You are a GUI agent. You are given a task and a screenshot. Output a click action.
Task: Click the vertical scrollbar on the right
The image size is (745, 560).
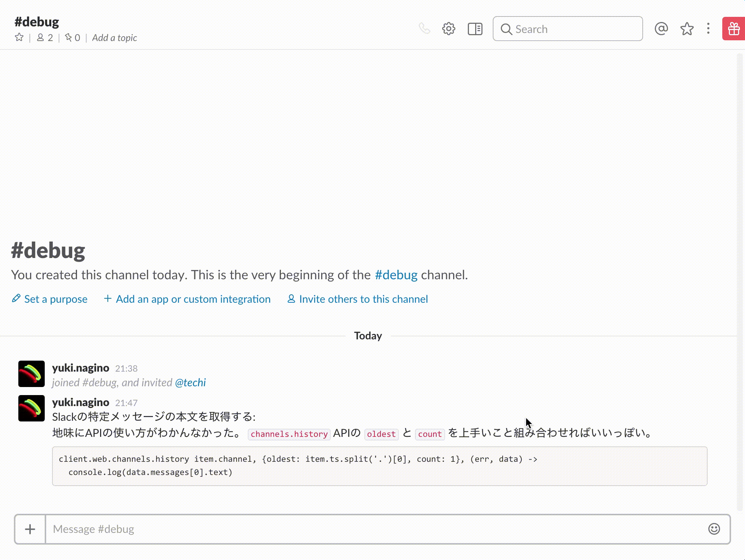pos(740,282)
